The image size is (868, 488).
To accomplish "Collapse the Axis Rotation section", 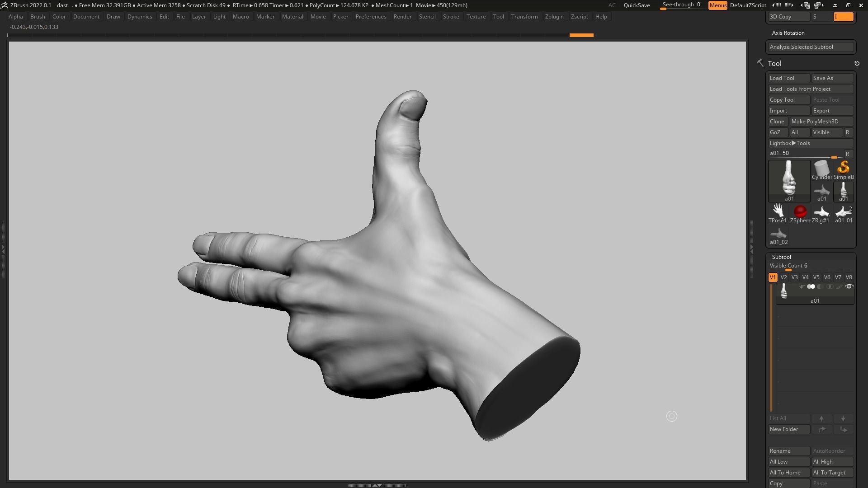I will coord(788,33).
